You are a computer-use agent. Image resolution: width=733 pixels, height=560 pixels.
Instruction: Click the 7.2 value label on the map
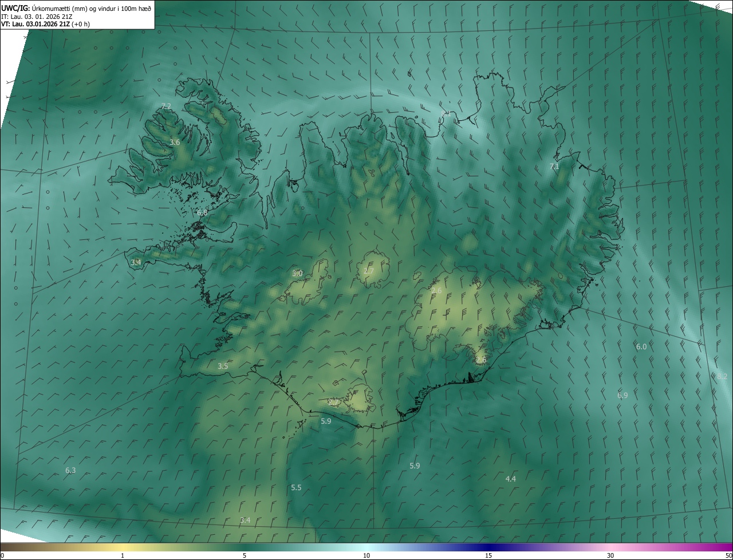[166, 106]
